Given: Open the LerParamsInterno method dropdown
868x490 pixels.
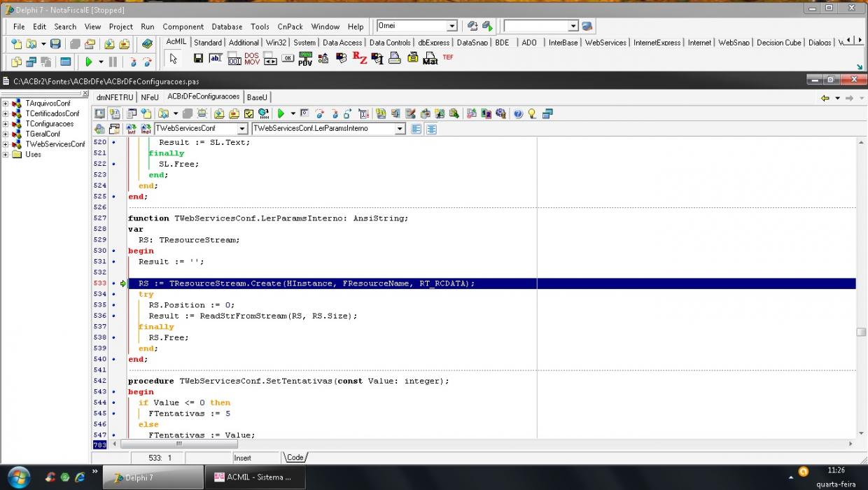Looking at the screenshot, I should [x=400, y=129].
